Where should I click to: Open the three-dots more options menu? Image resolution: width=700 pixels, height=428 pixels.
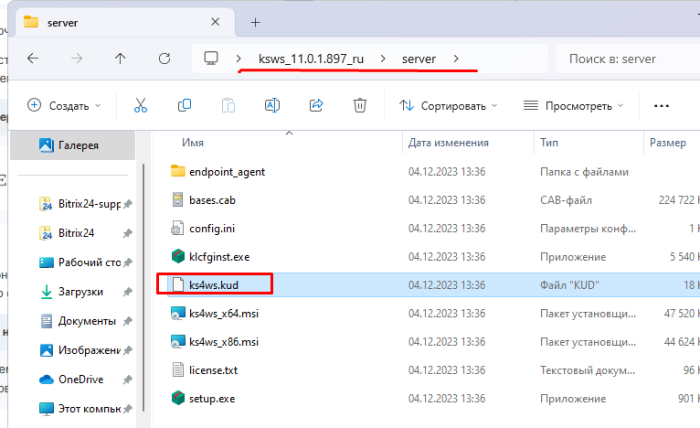[x=661, y=106]
